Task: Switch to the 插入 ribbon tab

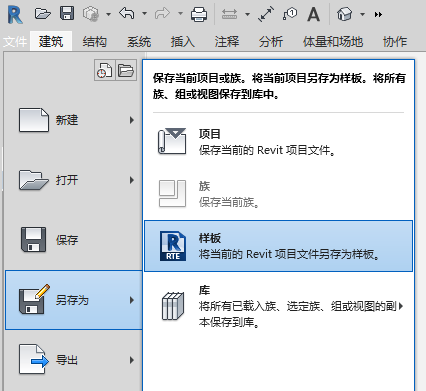Action: (183, 42)
